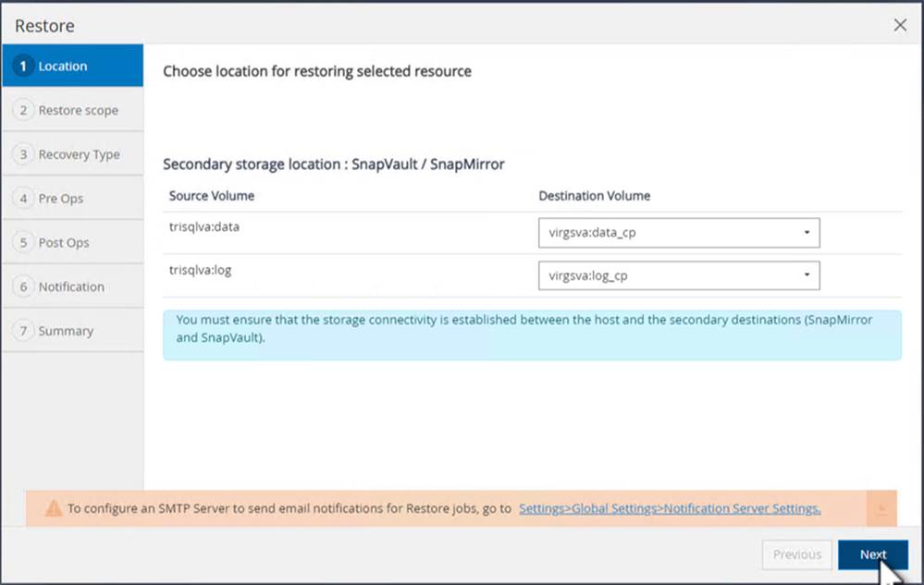Click the step 6 number circle

pos(24,286)
